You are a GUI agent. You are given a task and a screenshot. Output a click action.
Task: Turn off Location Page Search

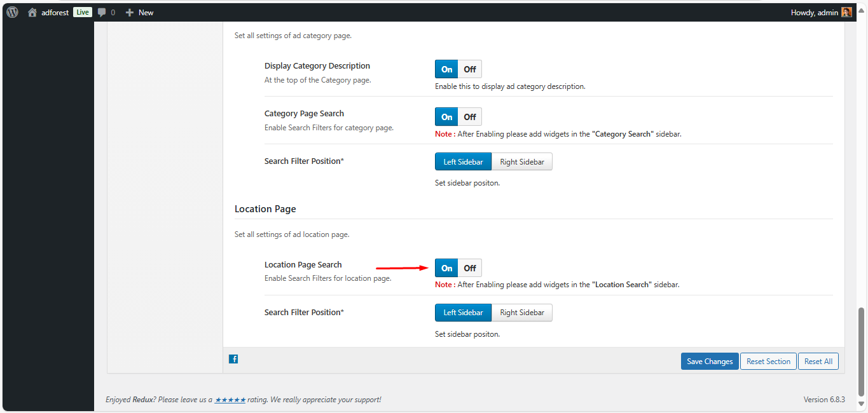tap(469, 268)
